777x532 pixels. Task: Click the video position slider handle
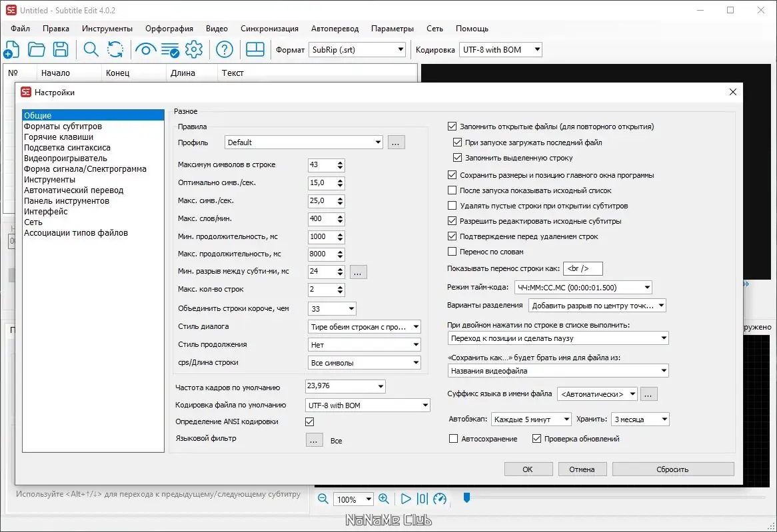tap(466, 497)
